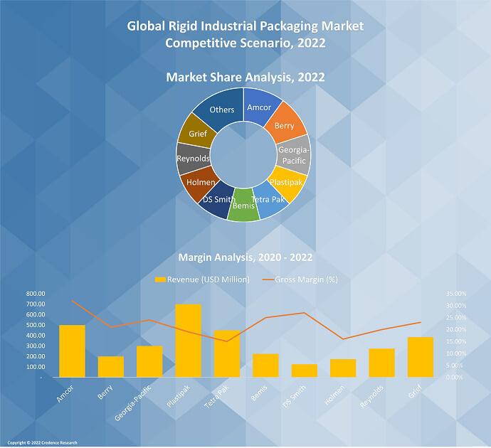
Task: Click the Margin Analysis, 2020 - 2022 heading
Action: (245, 257)
